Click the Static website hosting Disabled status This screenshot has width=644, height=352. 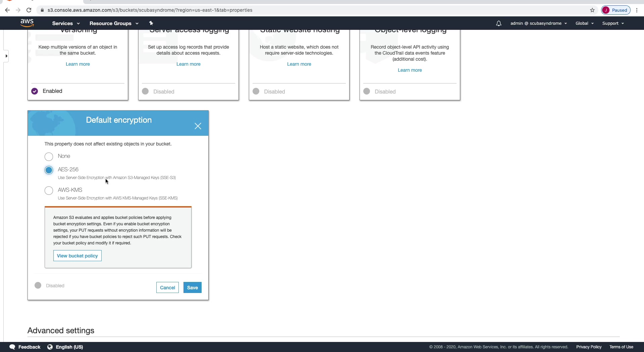[269, 92]
